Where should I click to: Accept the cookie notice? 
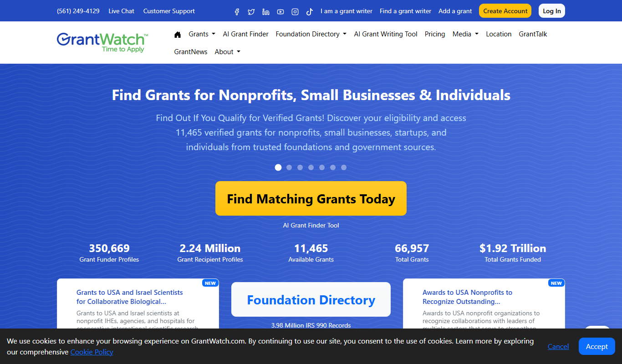(x=597, y=346)
